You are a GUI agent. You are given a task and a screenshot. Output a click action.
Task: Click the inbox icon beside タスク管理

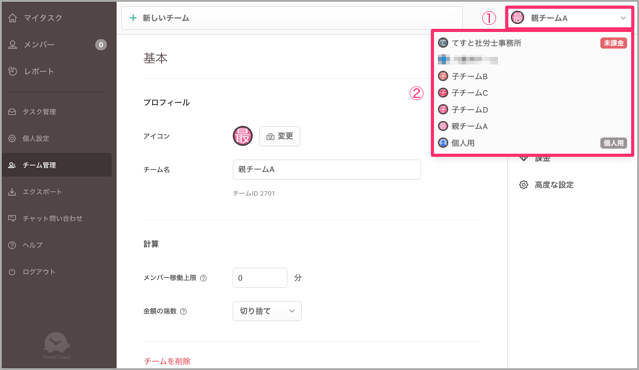tap(12, 112)
